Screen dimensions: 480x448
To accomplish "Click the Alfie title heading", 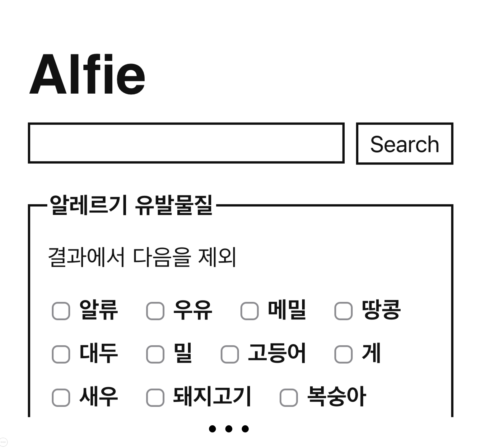I will 87,75.
